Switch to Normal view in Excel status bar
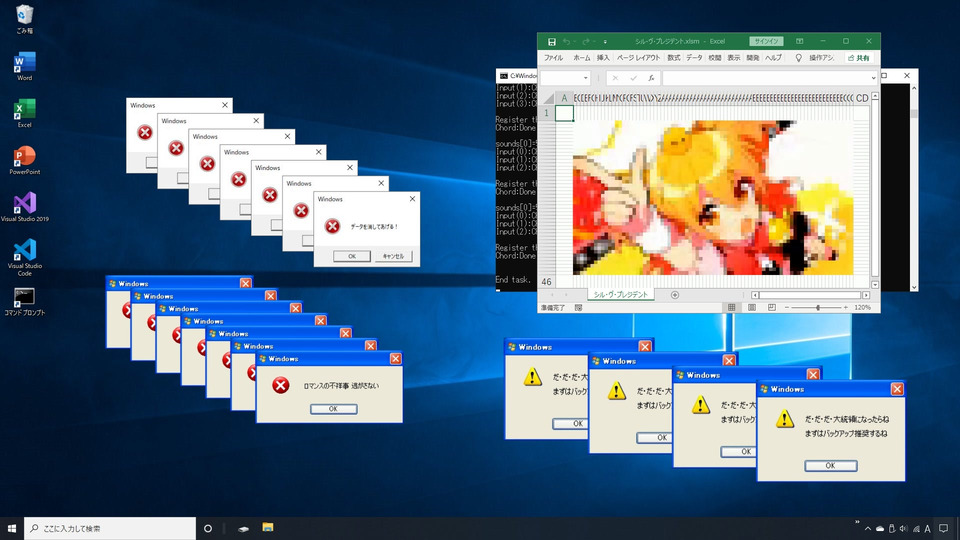960x540 pixels. point(732,308)
